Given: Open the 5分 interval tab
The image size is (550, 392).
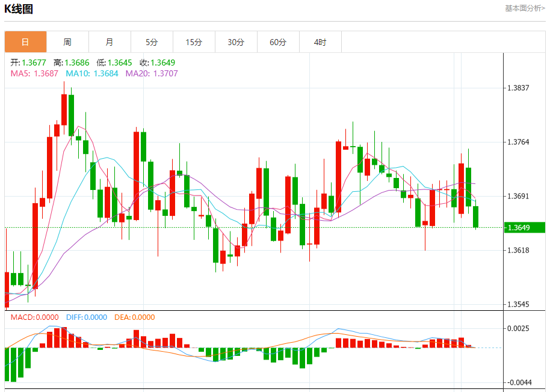Looking at the screenshot, I should [x=152, y=42].
